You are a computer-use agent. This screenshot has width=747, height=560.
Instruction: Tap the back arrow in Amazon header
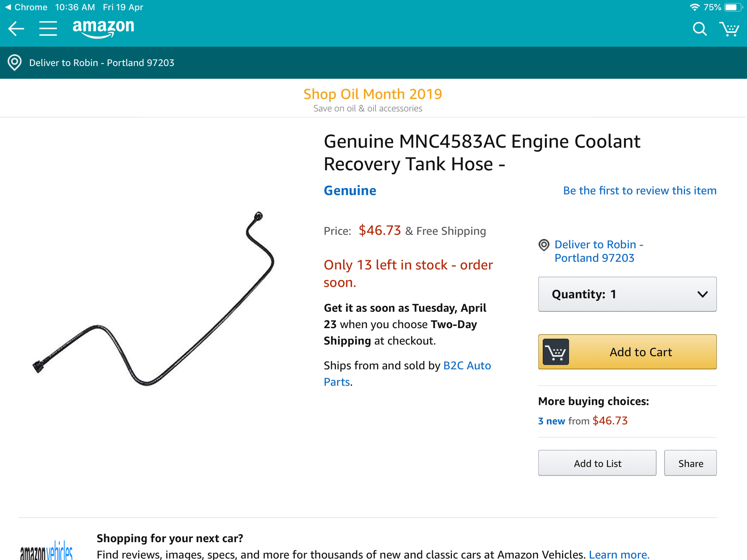16,29
